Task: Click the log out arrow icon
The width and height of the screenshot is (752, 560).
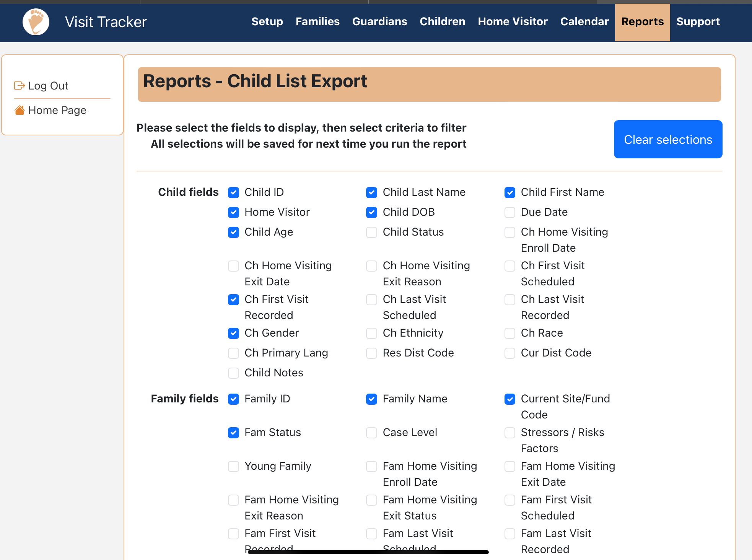Action: click(x=20, y=86)
